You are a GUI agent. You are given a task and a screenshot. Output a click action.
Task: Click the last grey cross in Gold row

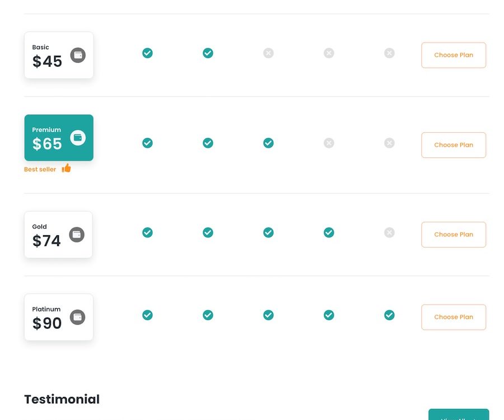[389, 232]
